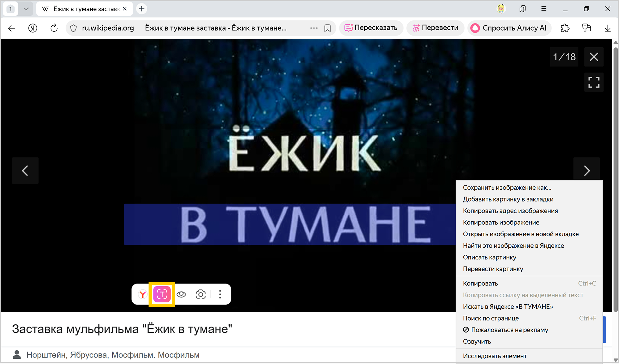
Task: Click the "Пересказать" button
Action: click(x=371, y=28)
